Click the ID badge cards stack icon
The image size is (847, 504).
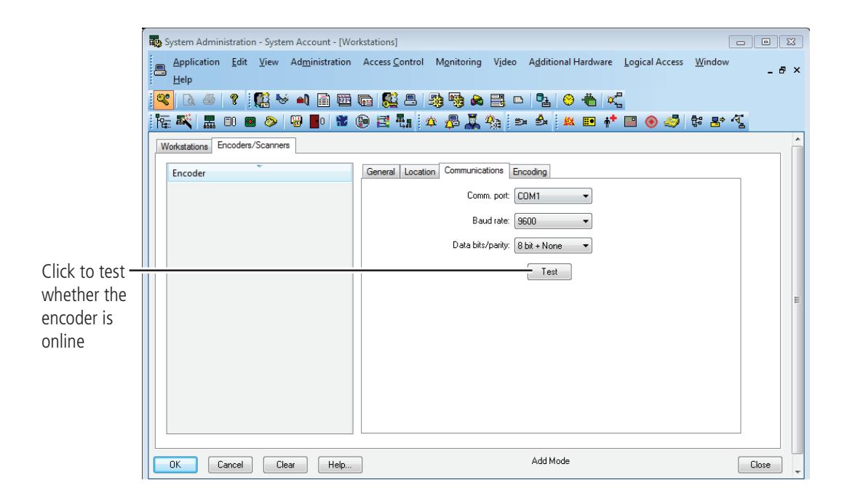tap(365, 100)
